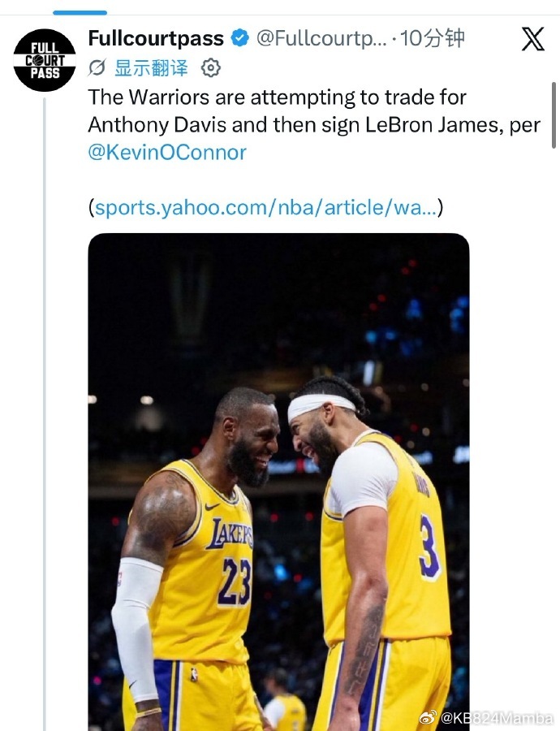
Task: Click the translate icon beside 显示翻译
Action: [x=97, y=68]
